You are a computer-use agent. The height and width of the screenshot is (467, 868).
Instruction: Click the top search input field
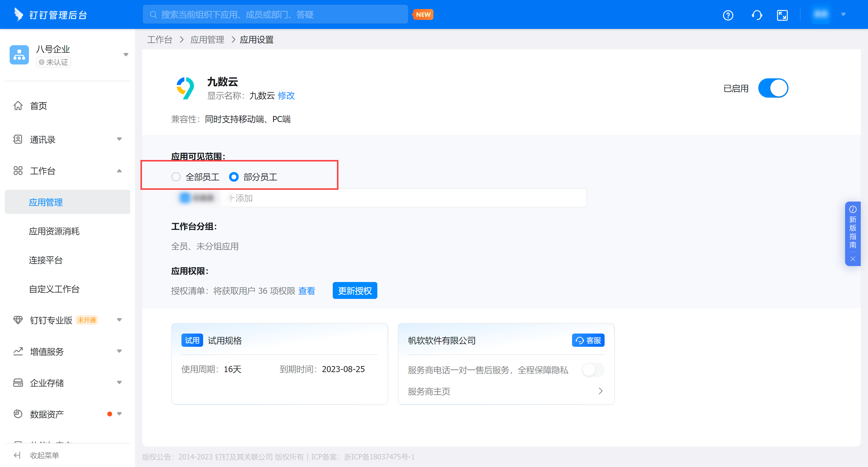point(275,14)
